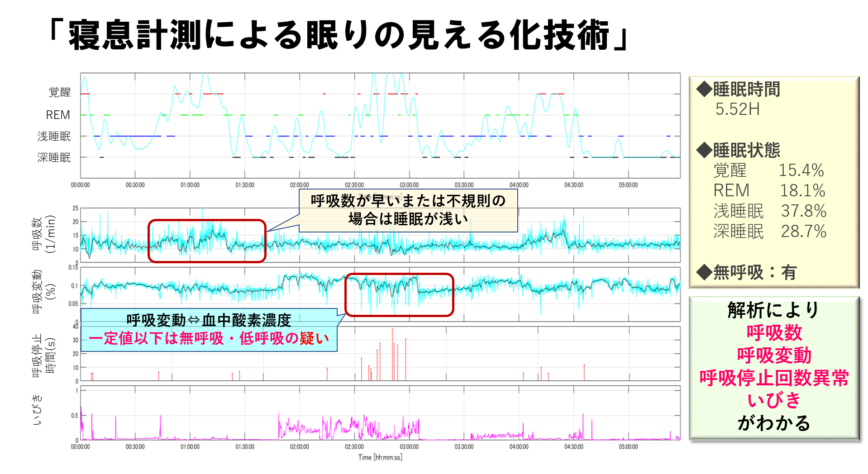Select the 呼吸停止時間(s) vertical axis title
Image resolution: width=868 pixels, height=474 pixels.
click(x=43, y=355)
